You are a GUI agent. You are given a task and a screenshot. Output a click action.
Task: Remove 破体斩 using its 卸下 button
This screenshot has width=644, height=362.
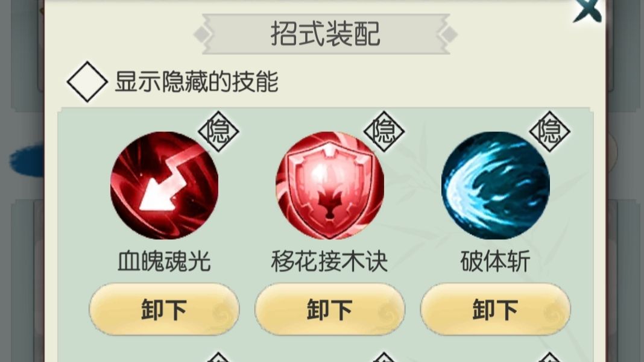pos(495,309)
